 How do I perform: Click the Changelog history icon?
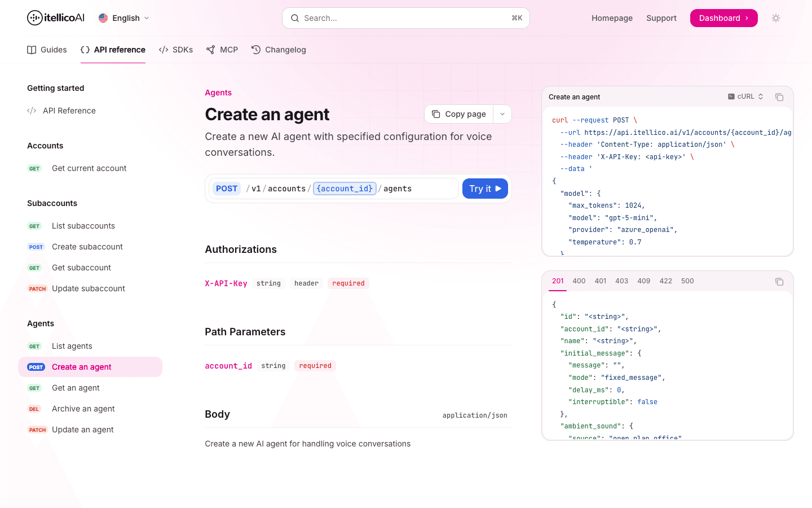click(x=255, y=50)
